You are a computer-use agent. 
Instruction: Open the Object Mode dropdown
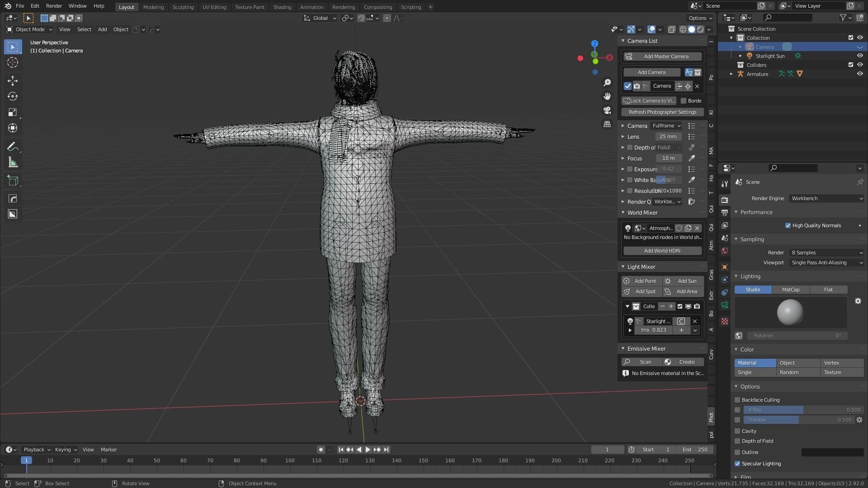[30, 29]
